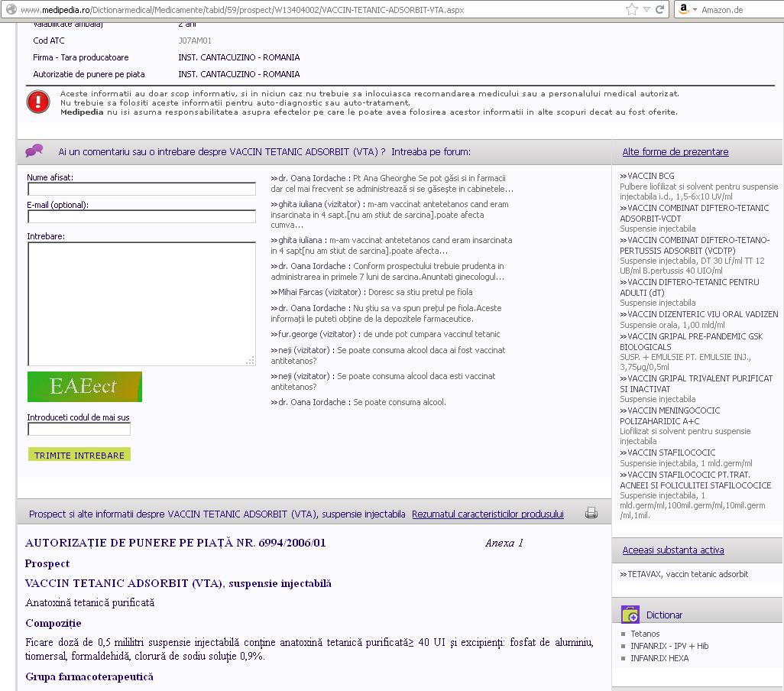Open the INFANRIX HEXA dictionary entry
784x691 pixels.
pyautogui.click(x=659, y=658)
